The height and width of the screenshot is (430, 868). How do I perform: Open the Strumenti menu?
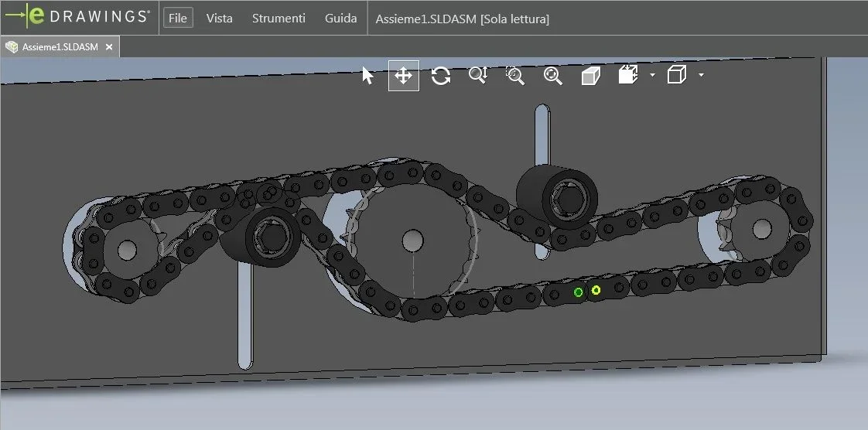click(x=279, y=19)
